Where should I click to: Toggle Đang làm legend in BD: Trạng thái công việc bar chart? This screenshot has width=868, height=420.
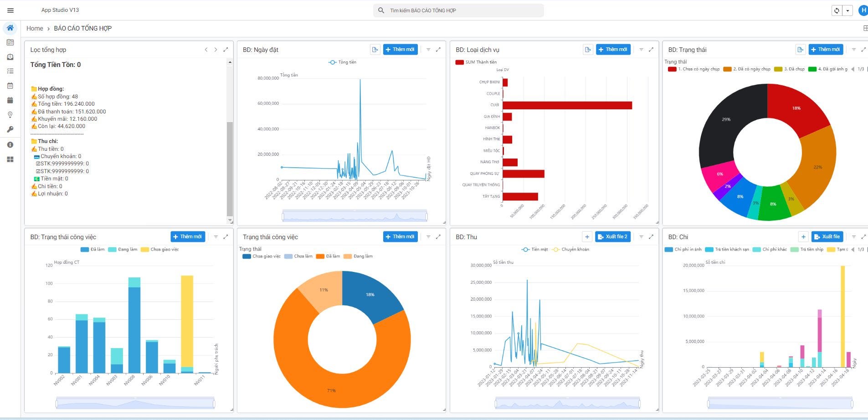123,250
